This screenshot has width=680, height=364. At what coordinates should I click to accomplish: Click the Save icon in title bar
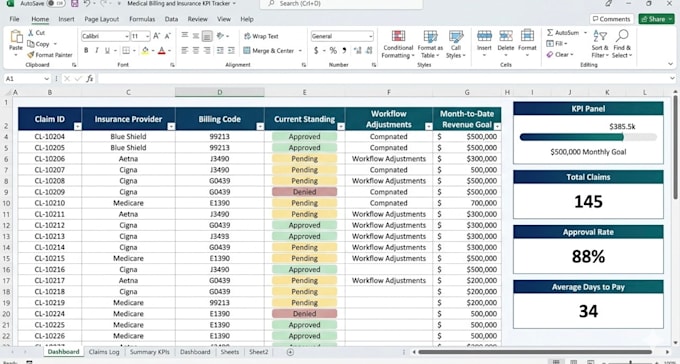click(x=75, y=3)
